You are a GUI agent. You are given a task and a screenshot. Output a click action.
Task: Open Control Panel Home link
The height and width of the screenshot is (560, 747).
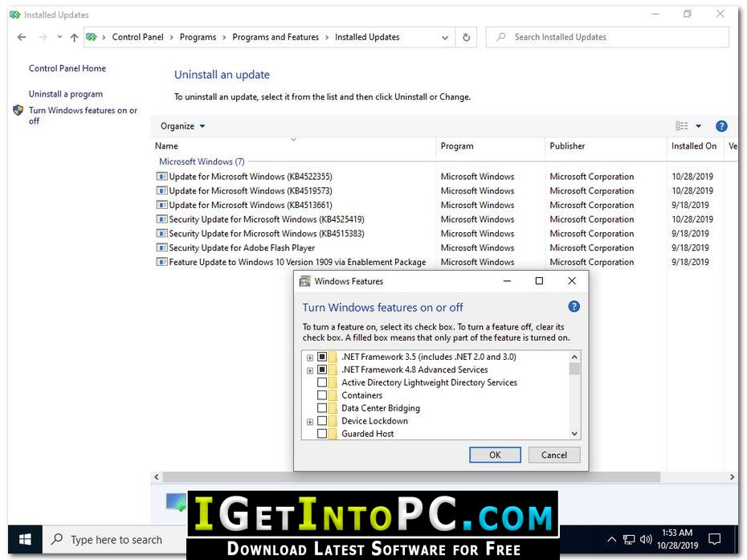coord(67,68)
